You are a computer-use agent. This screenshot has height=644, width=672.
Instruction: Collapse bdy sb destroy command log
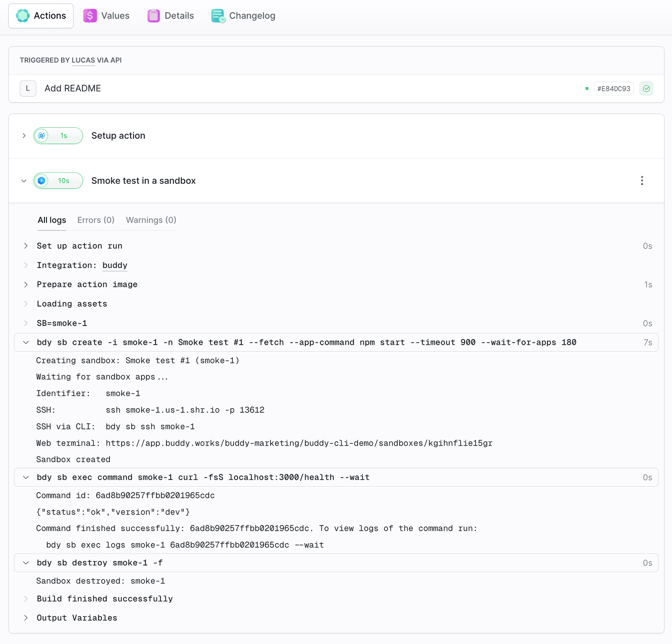[x=26, y=563]
